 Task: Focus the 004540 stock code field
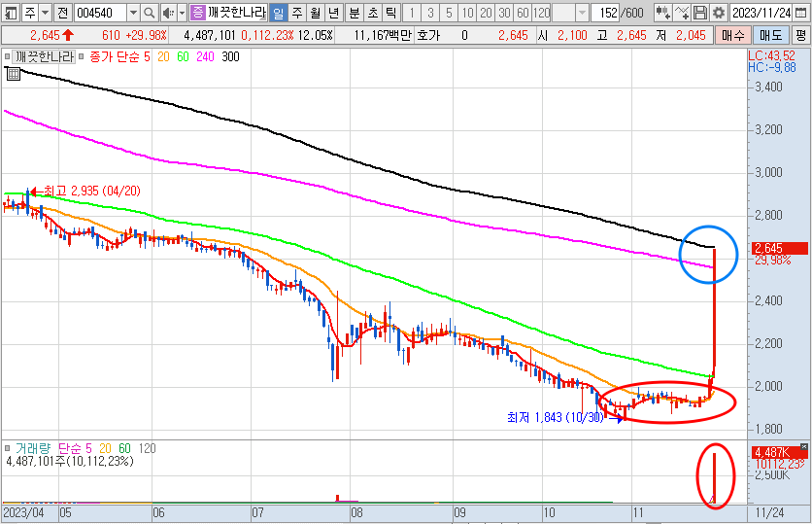(x=100, y=13)
